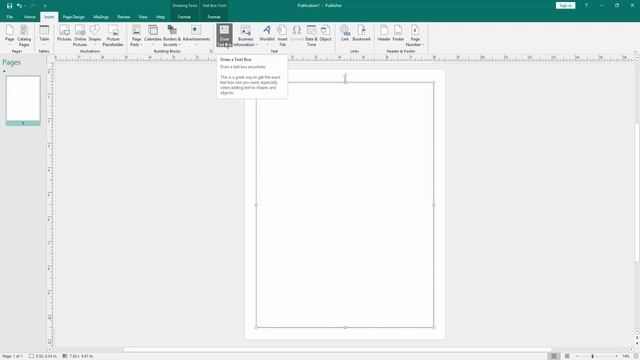This screenshot has height=360, width=640.
Task: Collapse the Pages navigation pane arrow
Action: click(4, 71)
